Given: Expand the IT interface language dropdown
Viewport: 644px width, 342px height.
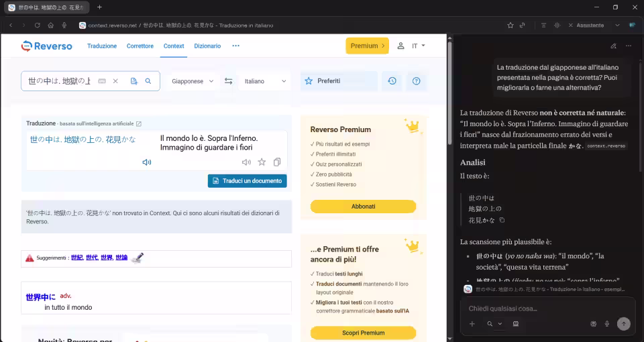Looking at the screenshot, I should [419, 46].
